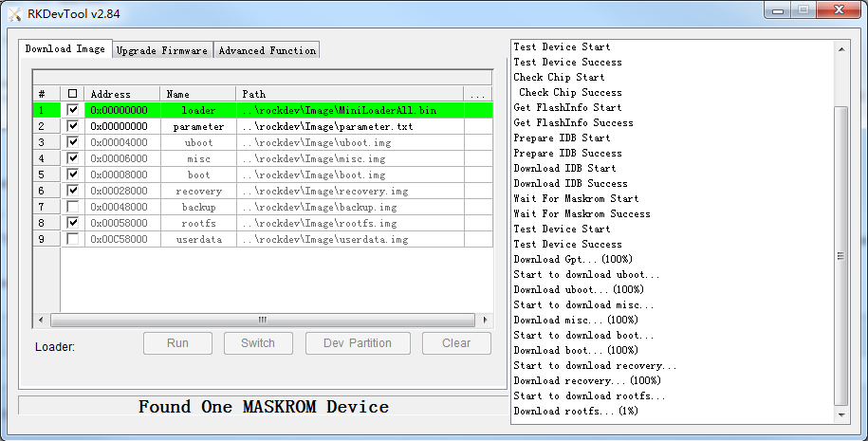
Task: Select the uboot.img path cell
Action: coord(350,142)
